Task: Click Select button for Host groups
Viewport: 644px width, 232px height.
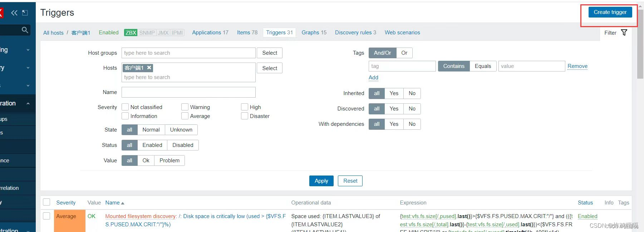Action: [270, 53]
